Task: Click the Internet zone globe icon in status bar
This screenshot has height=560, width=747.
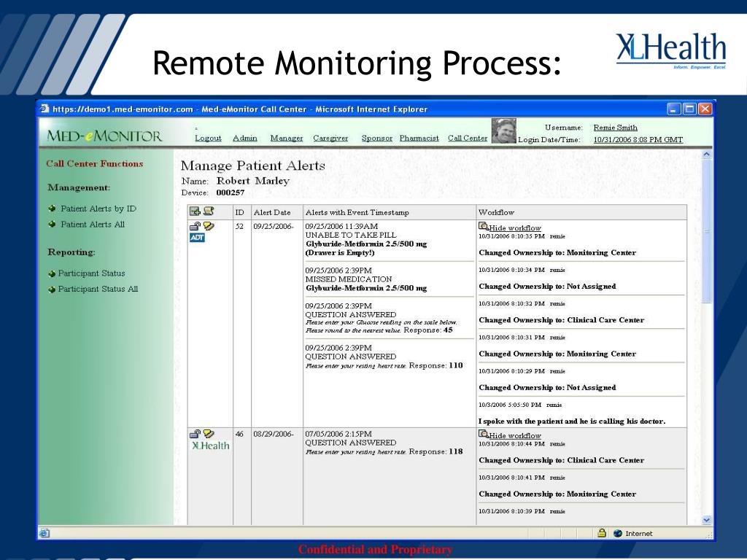Action: (x=618, y=533)
